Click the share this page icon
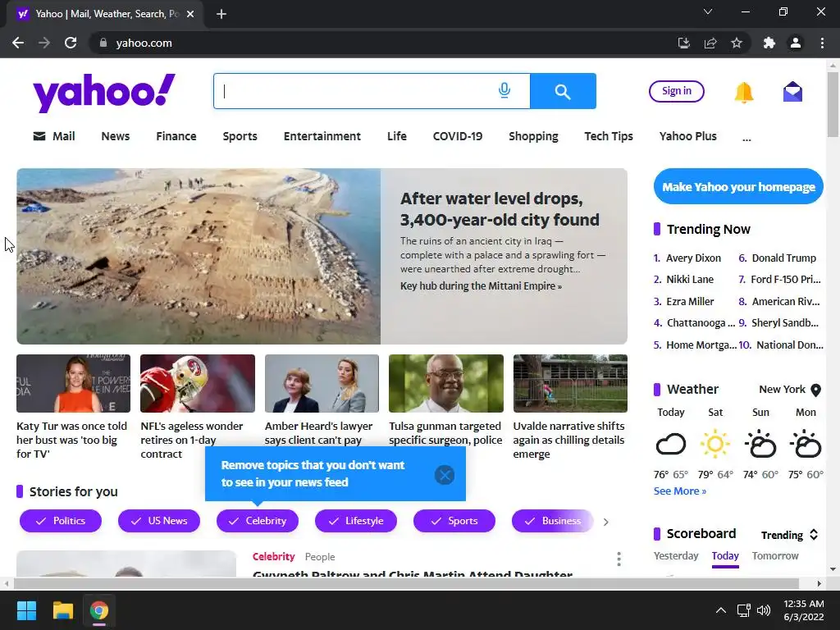 (710, 43)
